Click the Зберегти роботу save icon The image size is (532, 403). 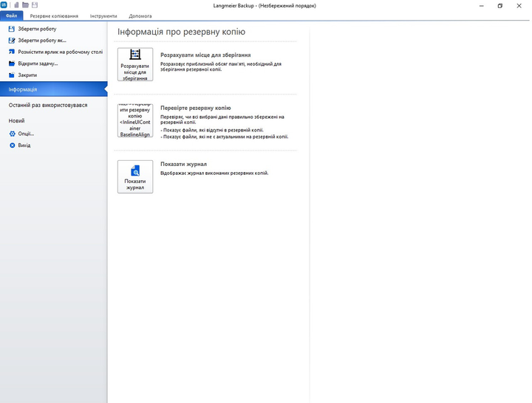pyautogui.click(x=12, y=29)
